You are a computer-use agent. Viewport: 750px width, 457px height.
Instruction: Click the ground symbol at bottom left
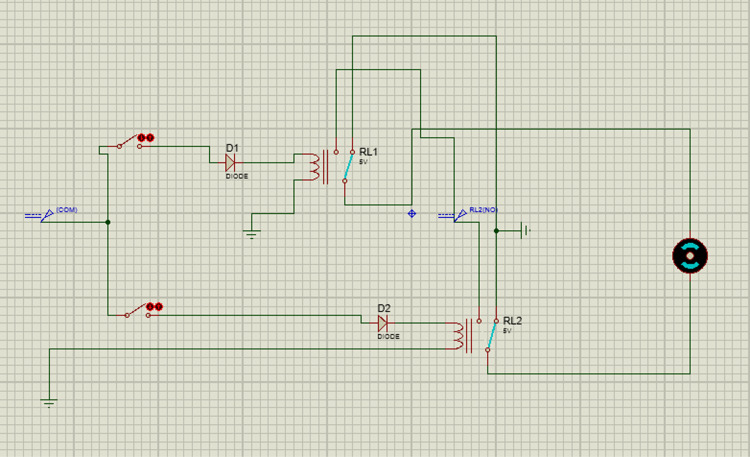[49, 402]
